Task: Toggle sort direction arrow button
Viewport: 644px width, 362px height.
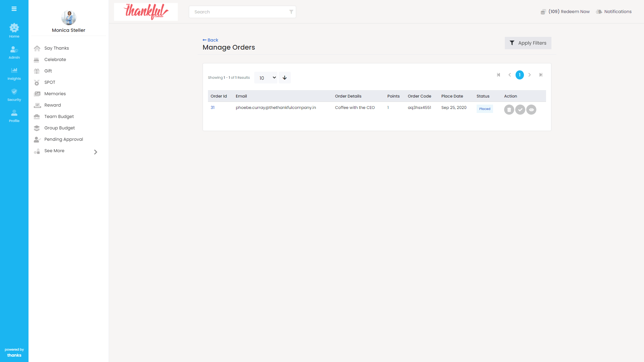Action: coord(284,78)
